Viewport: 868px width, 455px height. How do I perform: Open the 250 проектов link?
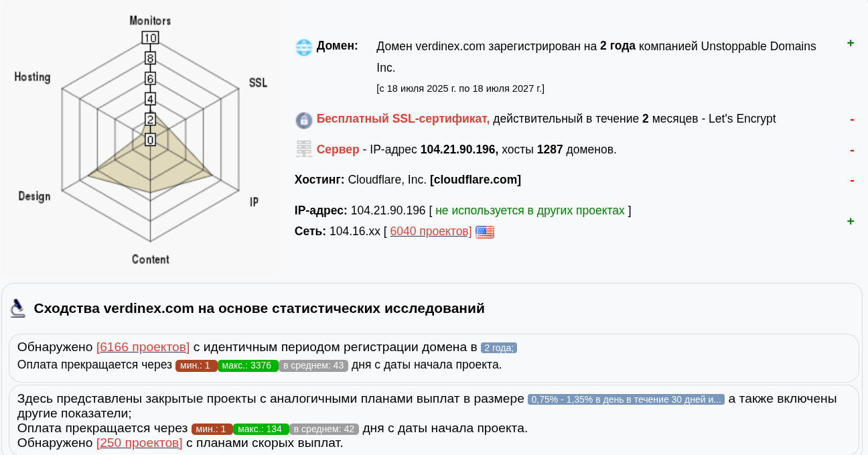tap(139, 443)
